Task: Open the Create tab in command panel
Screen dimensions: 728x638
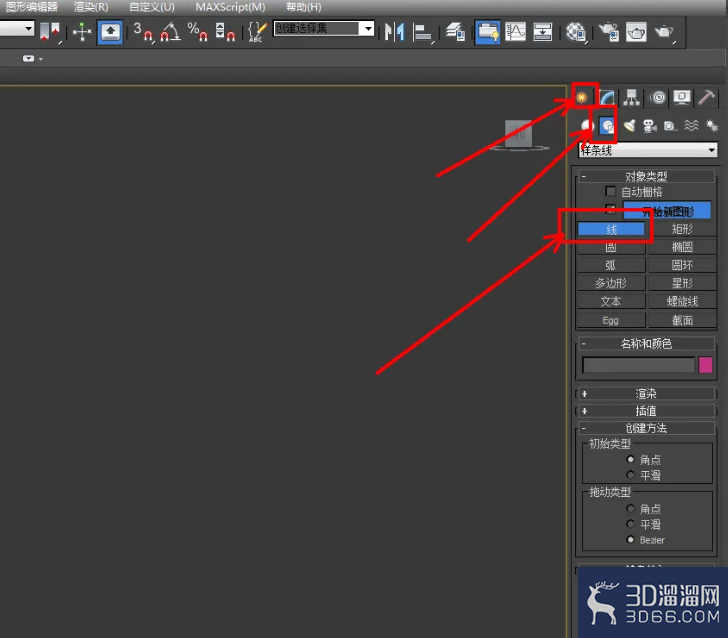Action: pyautogui.click(x=582, y=97)
